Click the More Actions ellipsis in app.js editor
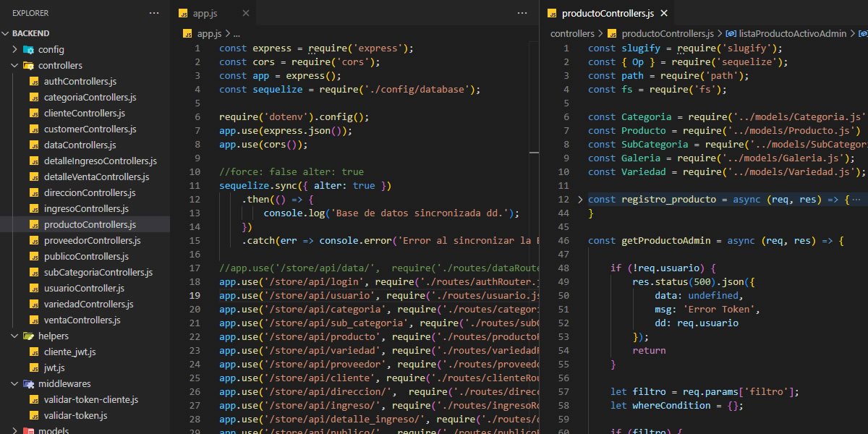This screenshot has width=868, height=434. [x=522, y=12]
